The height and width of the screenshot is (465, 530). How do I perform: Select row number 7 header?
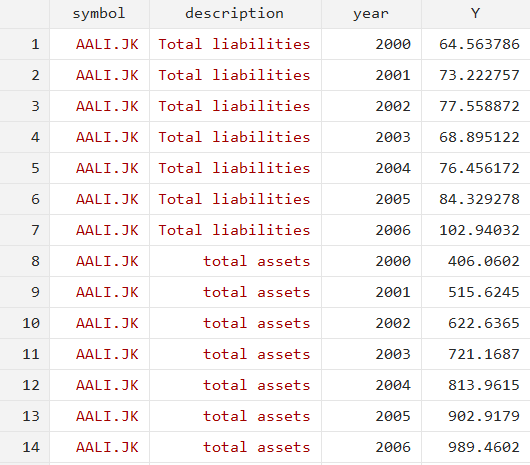click(x=25, y=230)
